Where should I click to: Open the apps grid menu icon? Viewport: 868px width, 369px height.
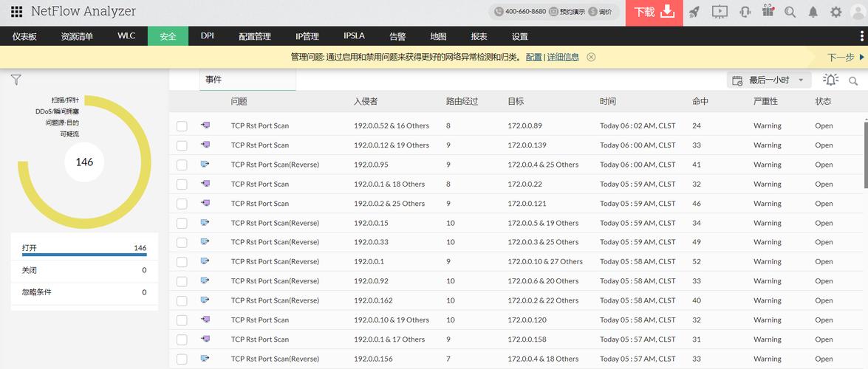point(16,12)
